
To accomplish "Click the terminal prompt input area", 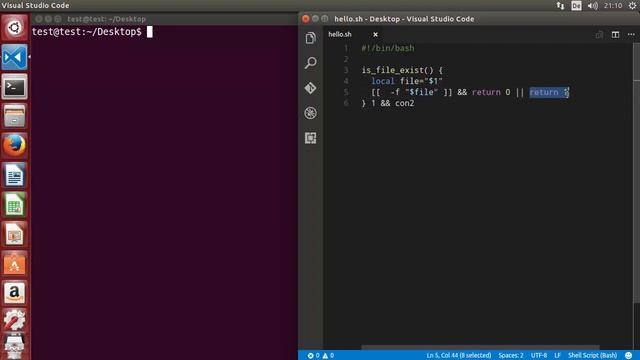I will [x=149, y=32].
